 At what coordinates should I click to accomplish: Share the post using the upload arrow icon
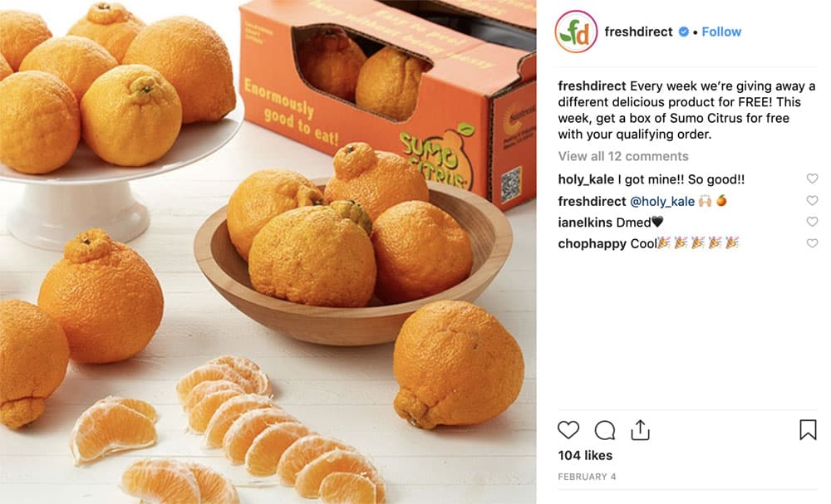(640, 430)
